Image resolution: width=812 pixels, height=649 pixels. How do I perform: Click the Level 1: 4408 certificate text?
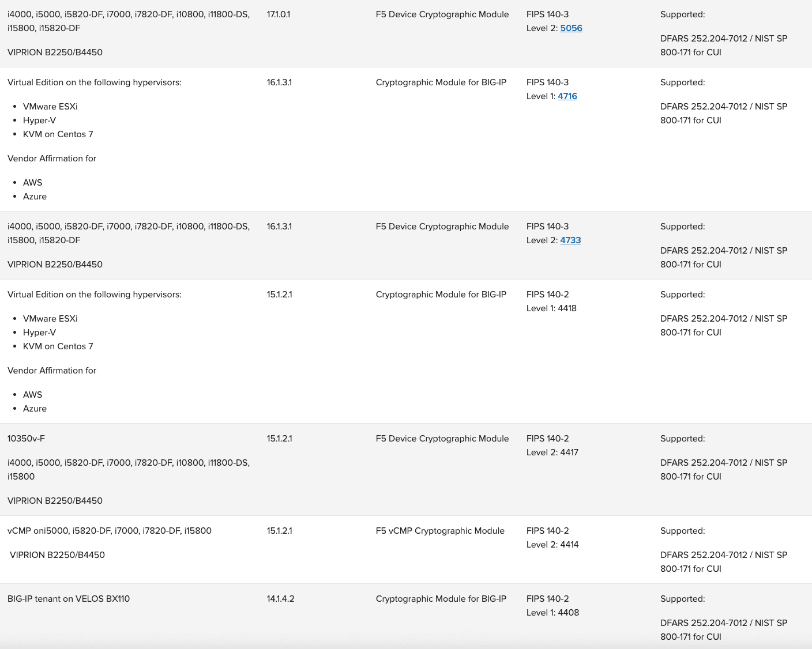click(x=552, y=613)
